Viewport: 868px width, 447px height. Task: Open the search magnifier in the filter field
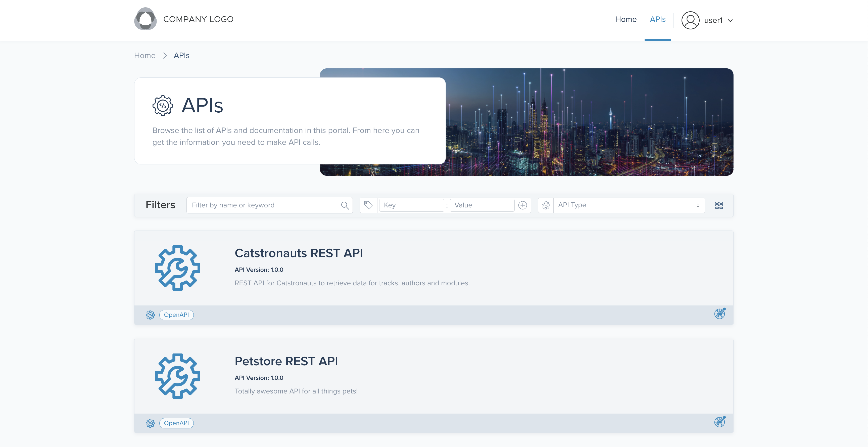point(345,205)
